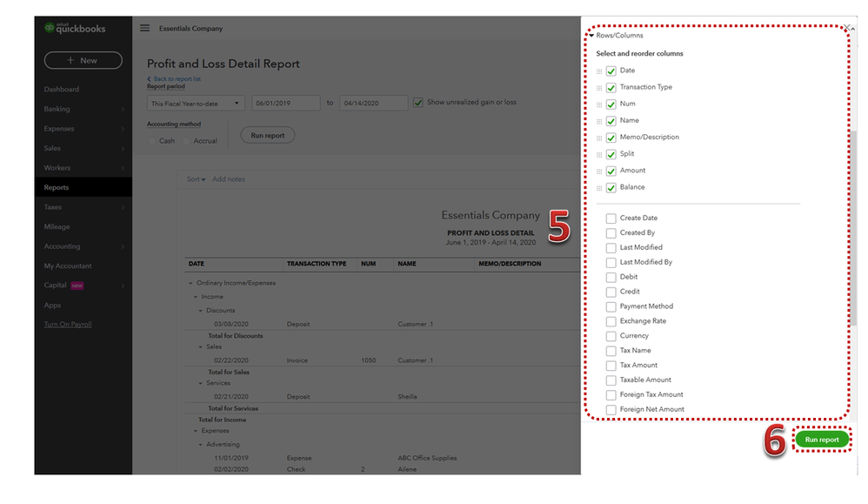The height and width of the screenshot is (504, 868).
Task: Collapse the Ordinary Income/Expenses group
Action: (191, 283)
